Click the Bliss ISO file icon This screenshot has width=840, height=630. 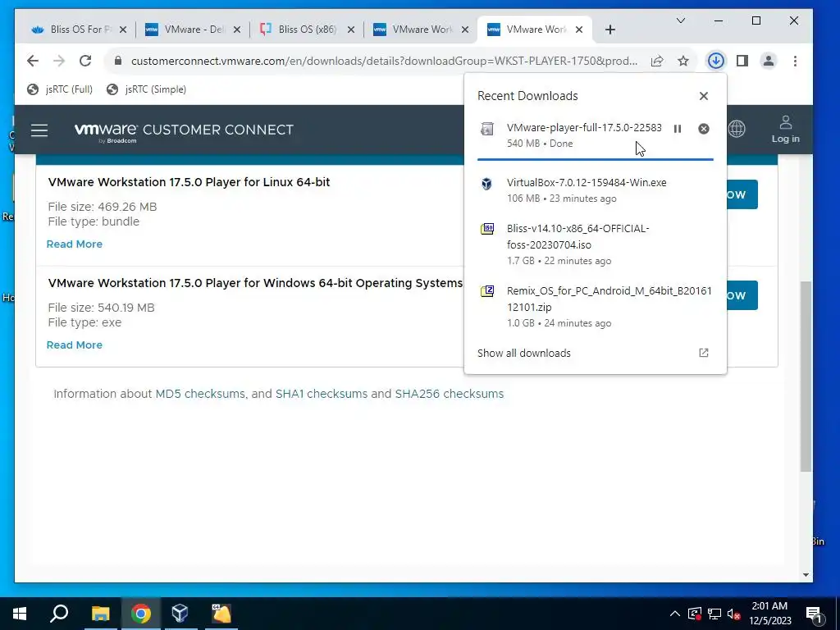point(487,230)
